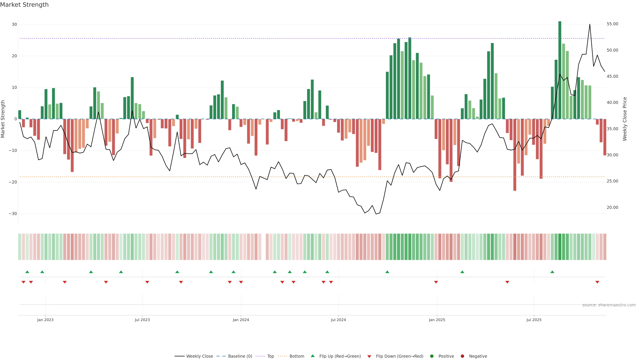The image size is (644, 362).
Task: Click the leftmost red flip-down triangle marker
Action: coord(23,282)
